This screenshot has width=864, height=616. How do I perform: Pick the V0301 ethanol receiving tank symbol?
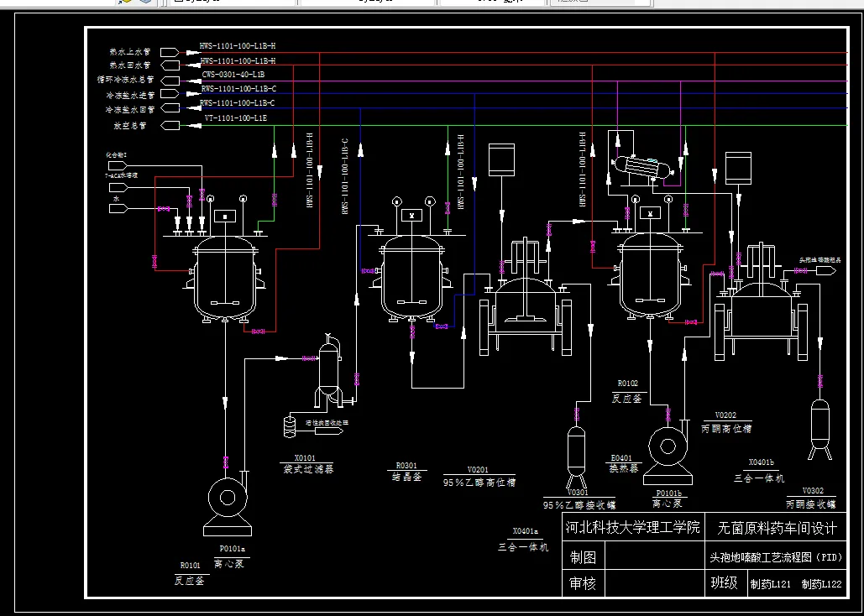(576, 457)
